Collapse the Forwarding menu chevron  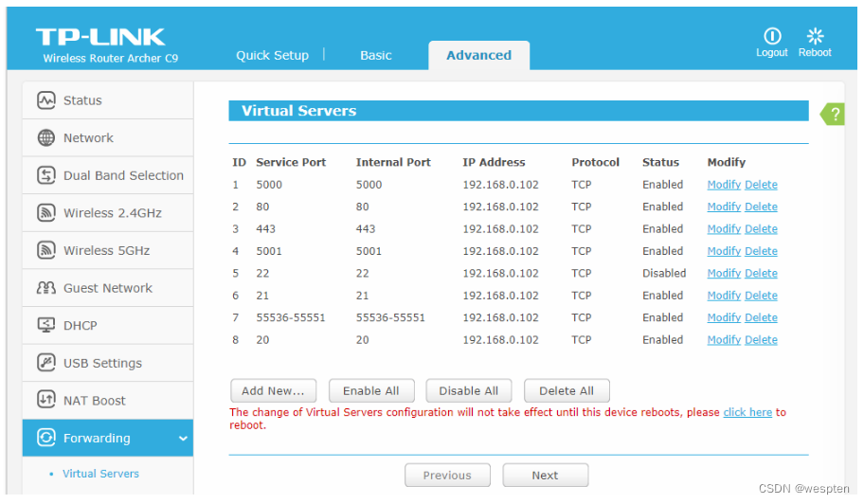point(183,439)
